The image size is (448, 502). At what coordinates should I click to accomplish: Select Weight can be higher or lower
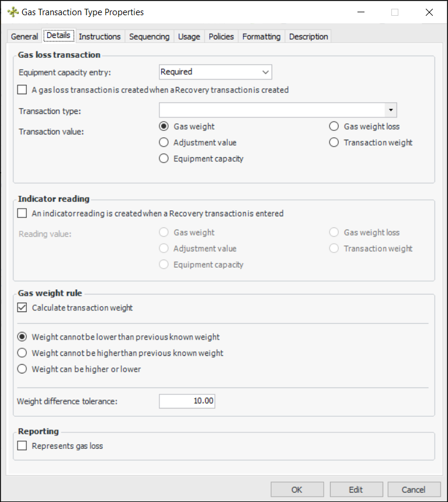pos(22,369)
